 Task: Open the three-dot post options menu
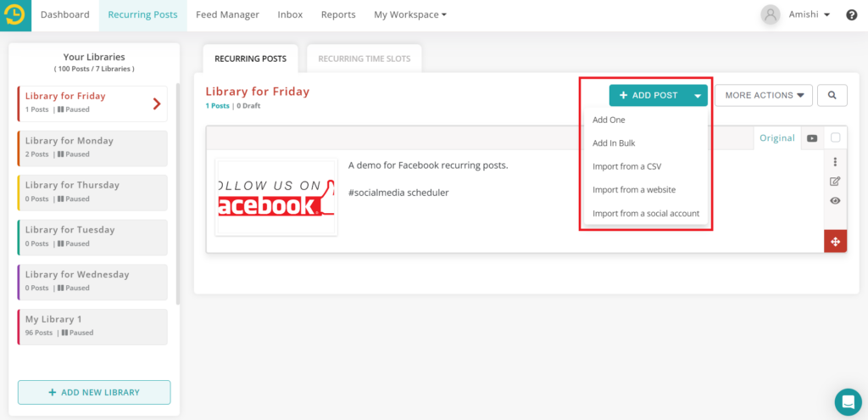pyautogui.click(x=835, y=162)
